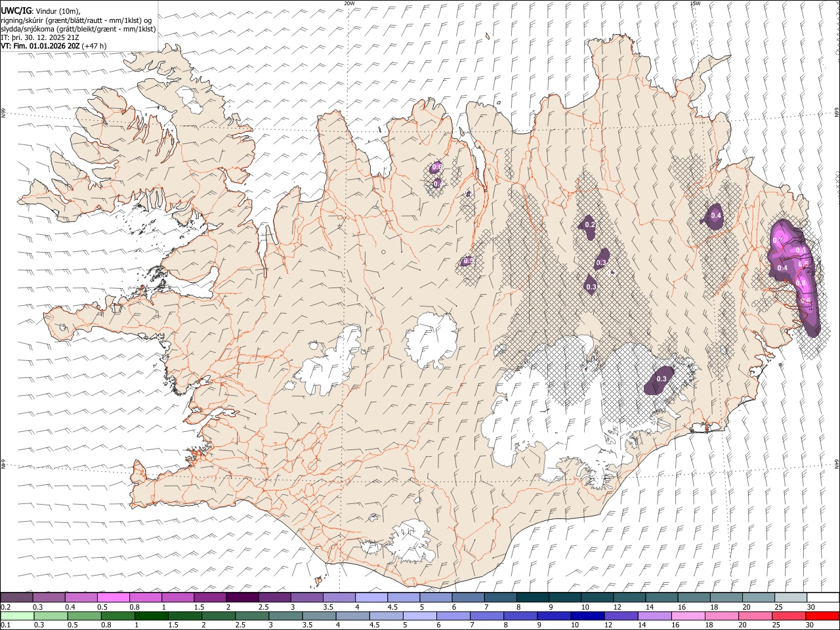The height and width of the screenshot is (630, 840).
Task: Pick the dark teal top-row swatch between 8 and 9
Action: pos(533,597)
